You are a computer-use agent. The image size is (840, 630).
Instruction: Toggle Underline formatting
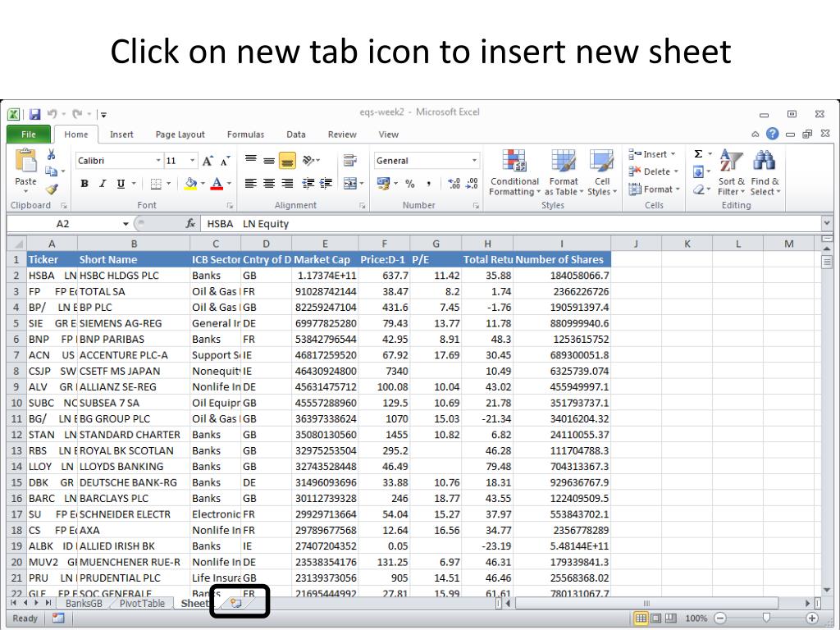pyautogui.click(x=121, y=184)
